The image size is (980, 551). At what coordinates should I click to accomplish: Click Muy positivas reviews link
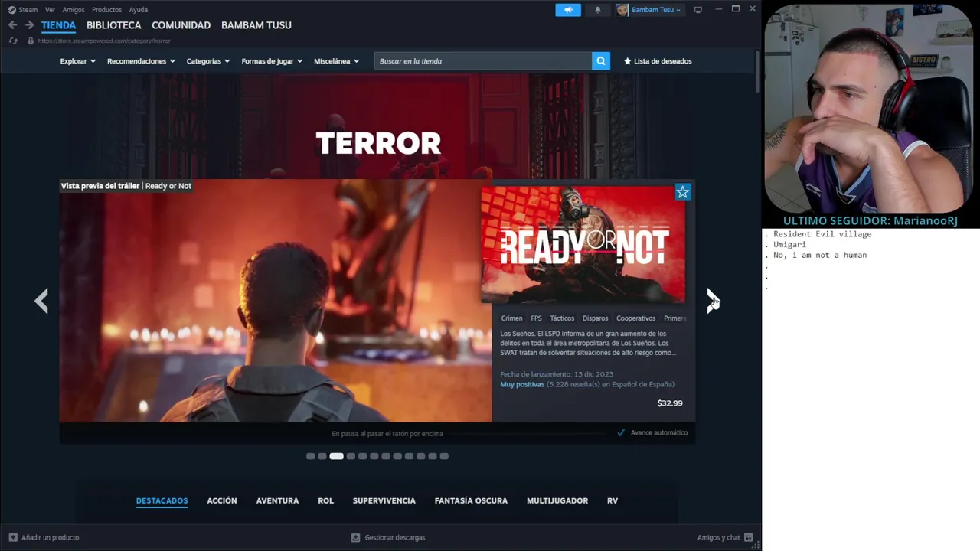click(522, 384)
